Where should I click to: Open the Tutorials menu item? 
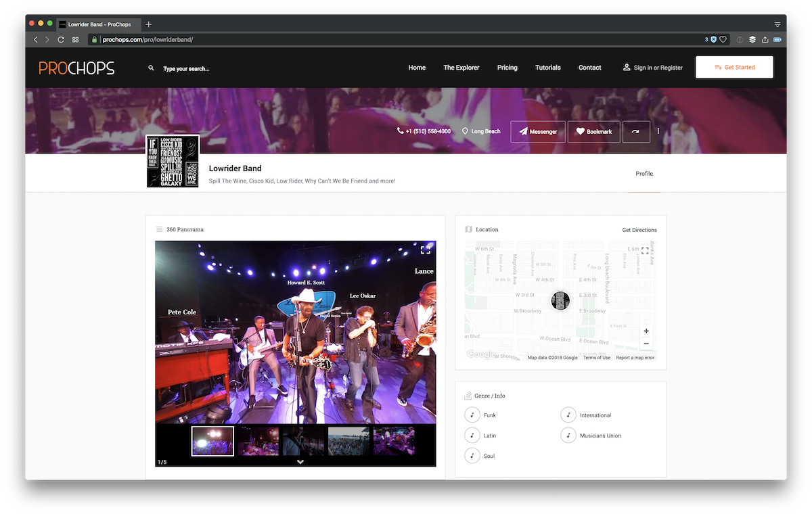(548, 68)
